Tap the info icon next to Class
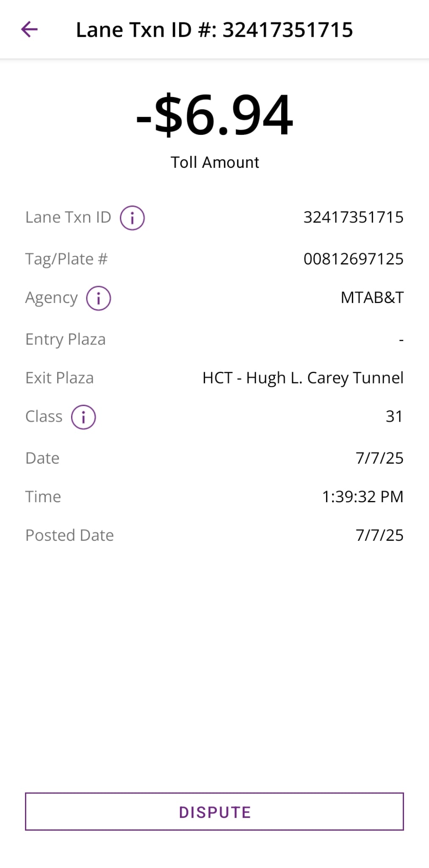Screen dimensions: 429x868 click(83, 417)
